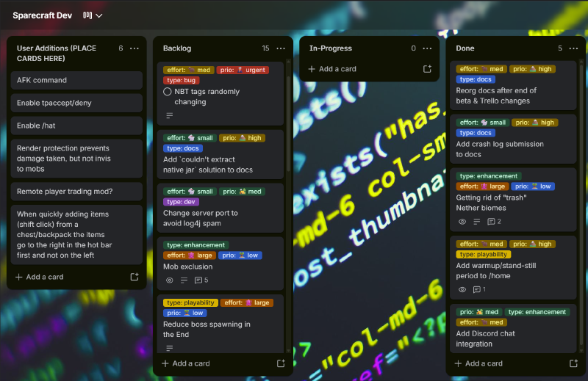The image size is (588, 381).
Task: Add a card to User Additions list
Action: (x=40, y=277)
